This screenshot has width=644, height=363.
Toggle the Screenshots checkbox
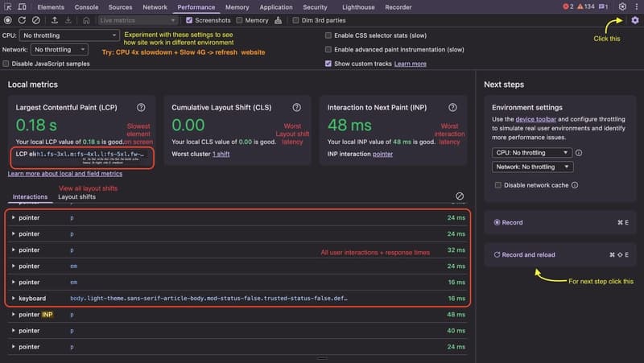coord(189,20)
